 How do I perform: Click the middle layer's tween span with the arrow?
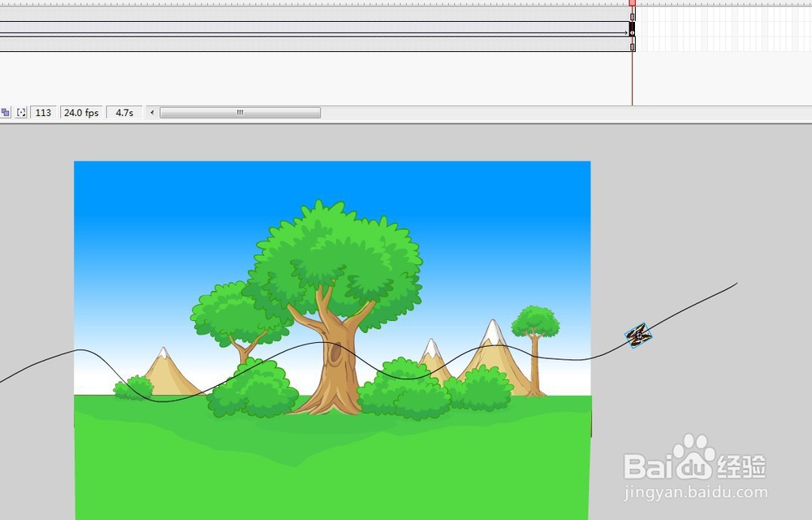pos(314,29)
